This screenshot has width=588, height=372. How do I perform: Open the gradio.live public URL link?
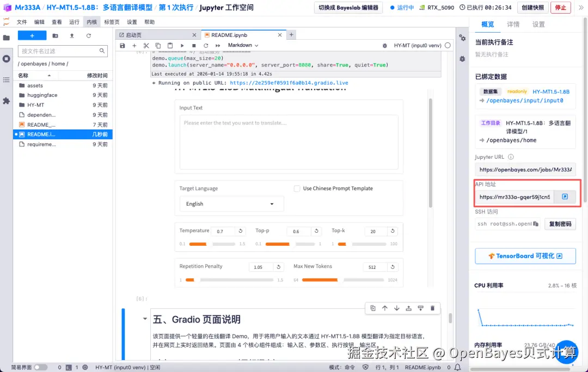(x=289, y=83)
